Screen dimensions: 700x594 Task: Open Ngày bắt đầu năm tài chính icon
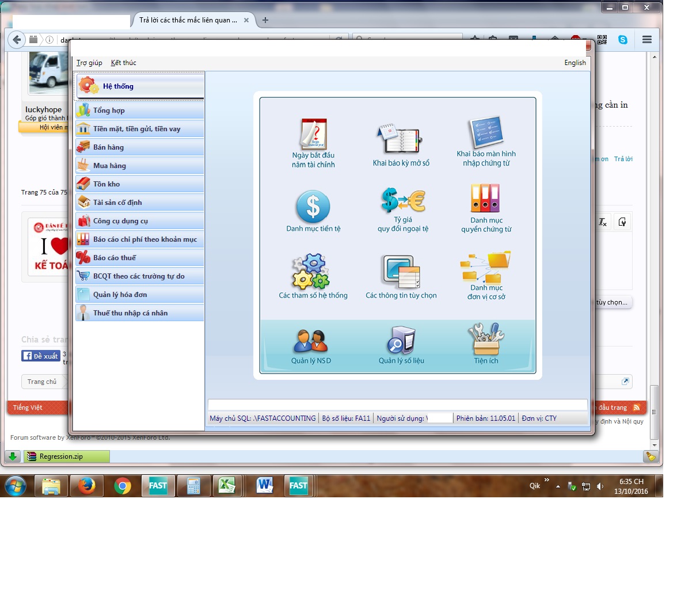pyautogui.click(x=313, y=135)
